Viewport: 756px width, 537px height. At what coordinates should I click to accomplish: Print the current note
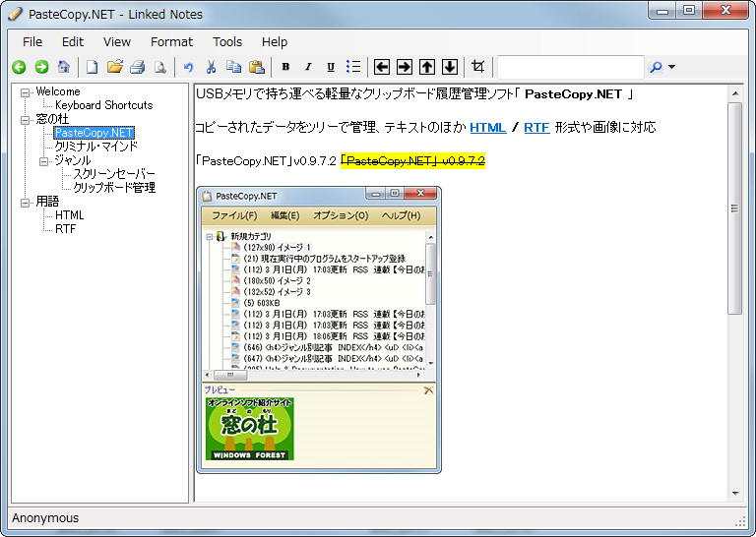(x=138, y=67)
